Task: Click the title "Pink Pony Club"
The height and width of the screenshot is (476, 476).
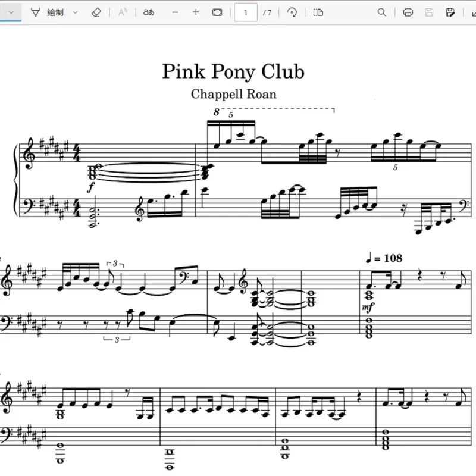Action: pyautogui.click(x=233, y=71)
